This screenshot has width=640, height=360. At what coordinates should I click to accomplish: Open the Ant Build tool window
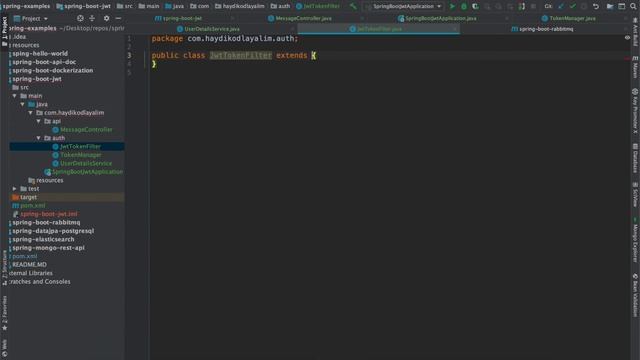(635, 33)
